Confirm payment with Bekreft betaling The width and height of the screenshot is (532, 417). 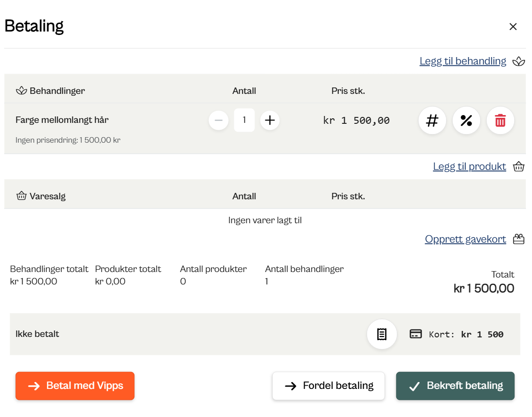pos(455,386)
